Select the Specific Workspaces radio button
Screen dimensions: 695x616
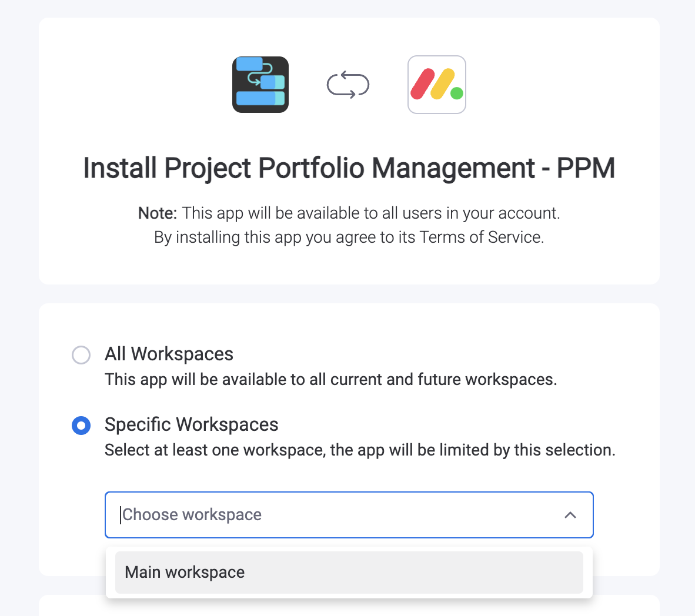tap(81, 426)
